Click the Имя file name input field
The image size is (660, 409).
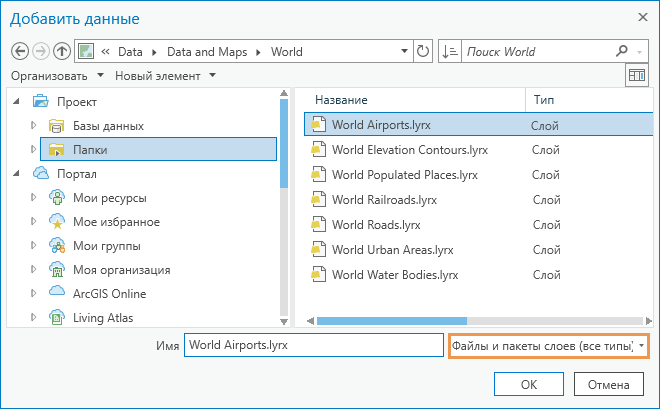click(x=312, y=345)
